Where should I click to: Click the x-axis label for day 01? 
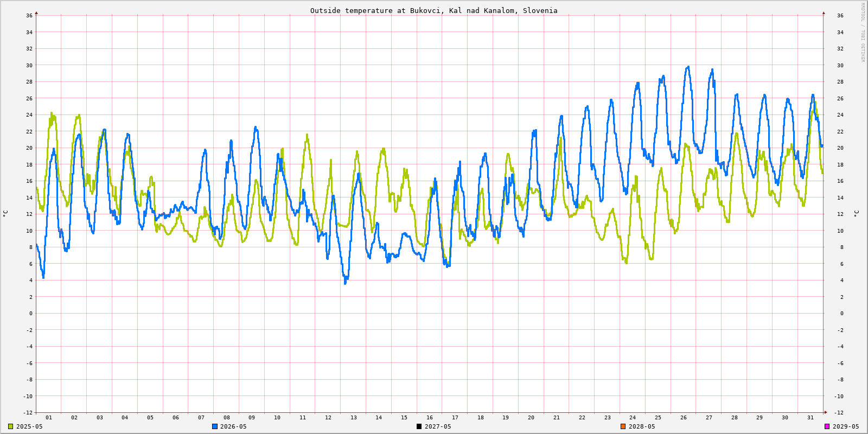pyautogui.click(x=49, y=418)
